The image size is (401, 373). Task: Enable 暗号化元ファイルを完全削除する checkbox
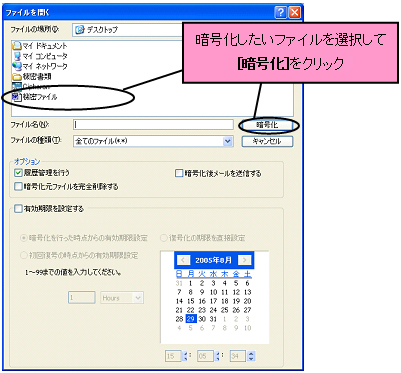pyautogui.click(x=18, y=186)
